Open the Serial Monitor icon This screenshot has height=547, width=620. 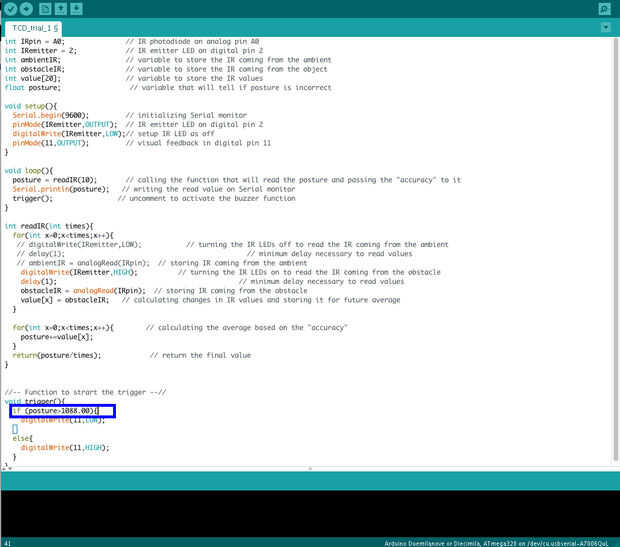(x=605, y=9)
